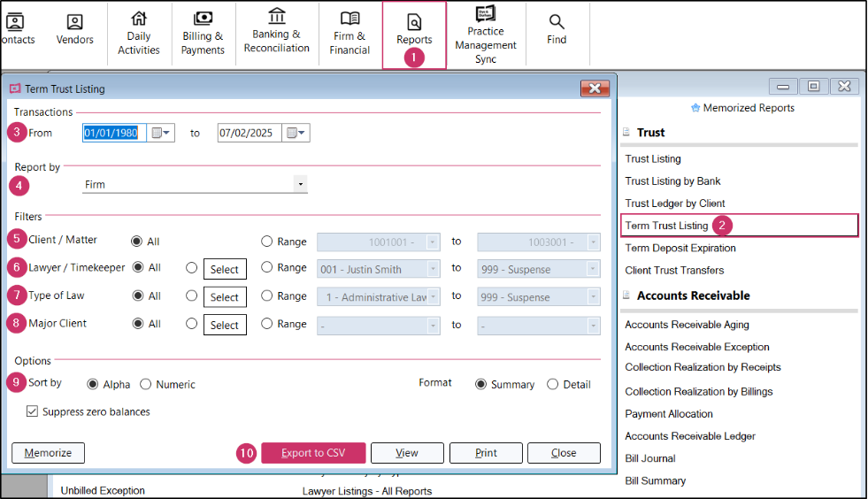Open Payment Allocation report
The image size is (868, 499).
[x=669, y=414]
